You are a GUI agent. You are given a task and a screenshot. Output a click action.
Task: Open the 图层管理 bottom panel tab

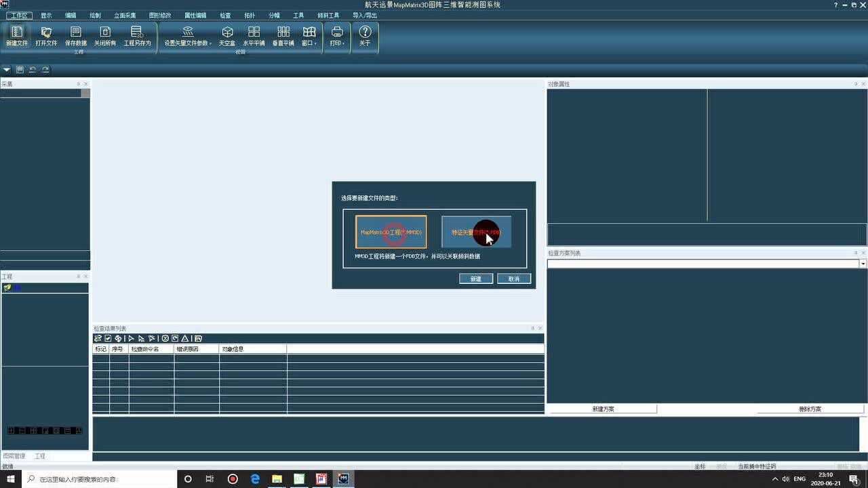pos(14,456)
